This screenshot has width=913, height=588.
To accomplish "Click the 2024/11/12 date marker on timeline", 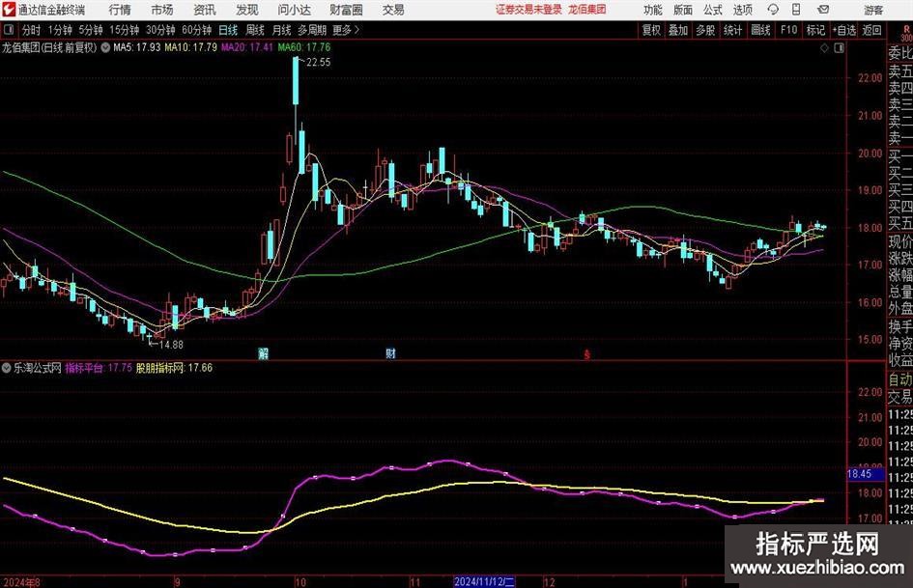I will coord(486,581).
